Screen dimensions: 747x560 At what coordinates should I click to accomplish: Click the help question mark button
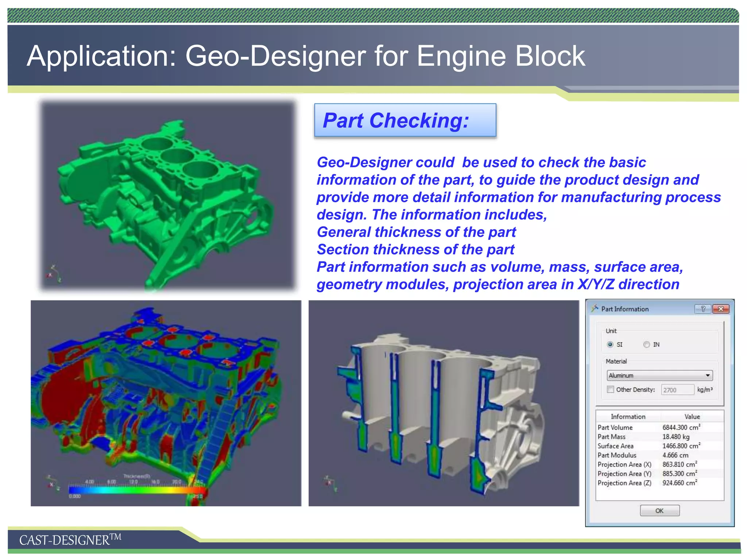(x=703, y=309)
